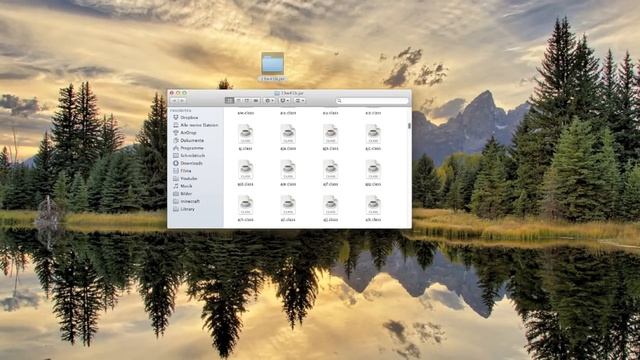The width and height of the screenshot is (640, 360).
Task: Open Dokumente in the sidebar
Action: pyautogui.click(x=188, y=140)
